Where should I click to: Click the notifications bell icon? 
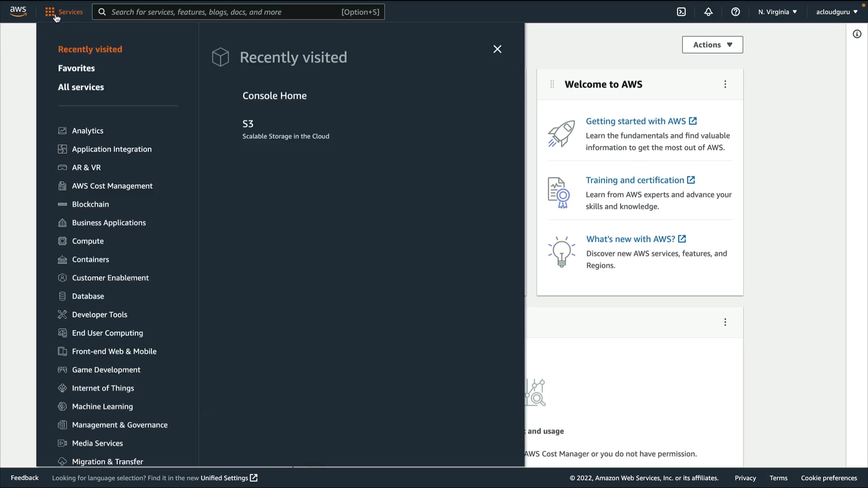[708, 12]
